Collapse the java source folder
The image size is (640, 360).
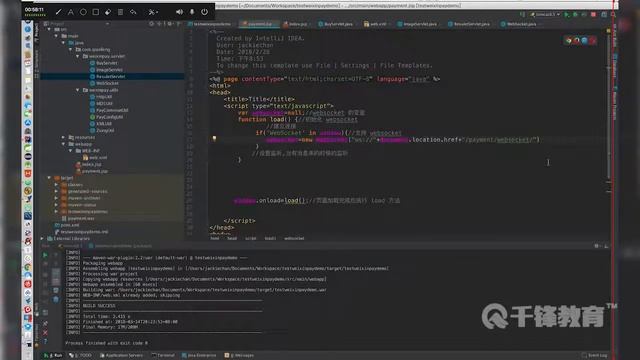[x=63, y=43]
